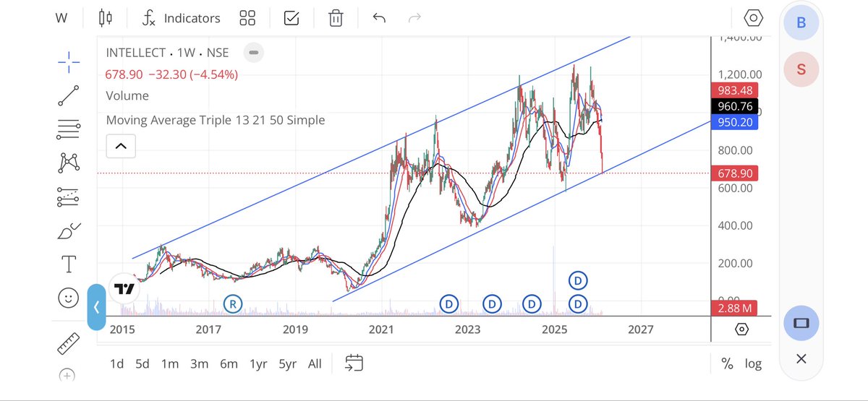Click the INTELLECT · 1W · NSE symbol title
Image resolution: width=868 pixels, height=401 pixels.
click(167, 53)
